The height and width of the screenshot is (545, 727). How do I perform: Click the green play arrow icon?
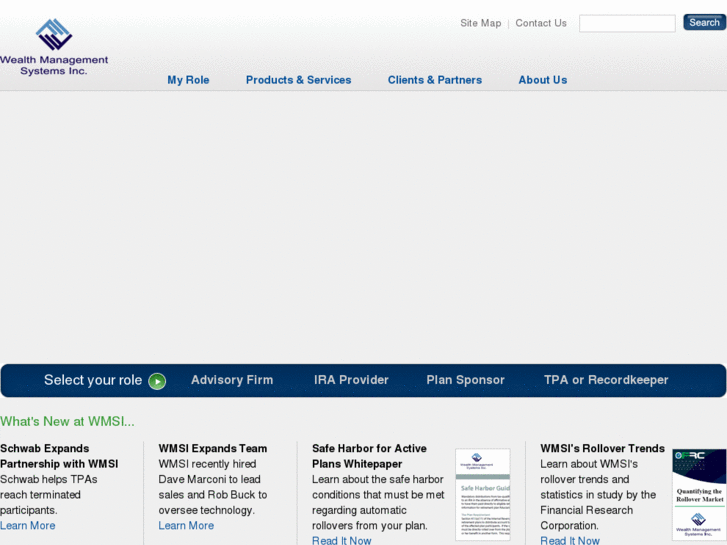point(157,381)
